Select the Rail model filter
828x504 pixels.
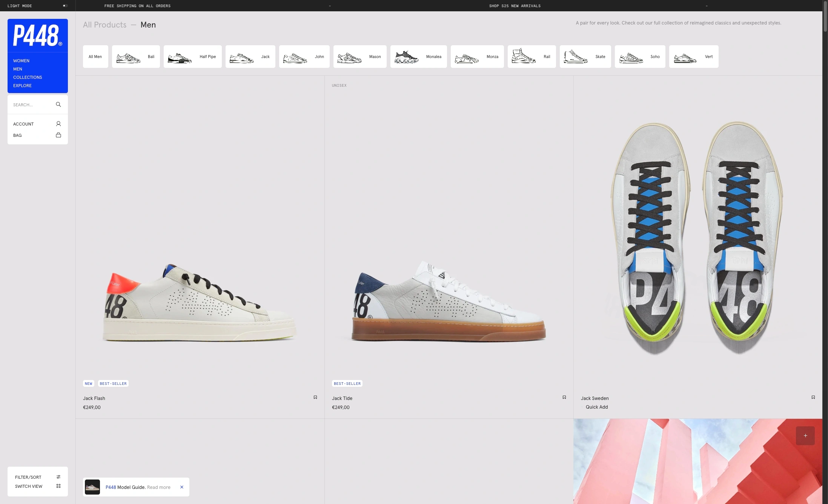(x=532, y=57)
